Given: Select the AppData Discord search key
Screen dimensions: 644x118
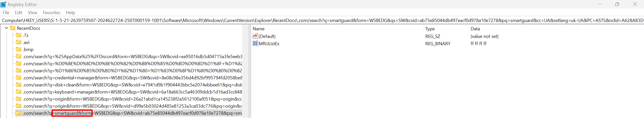Looking at the screenshot, I should click(132, 56).
